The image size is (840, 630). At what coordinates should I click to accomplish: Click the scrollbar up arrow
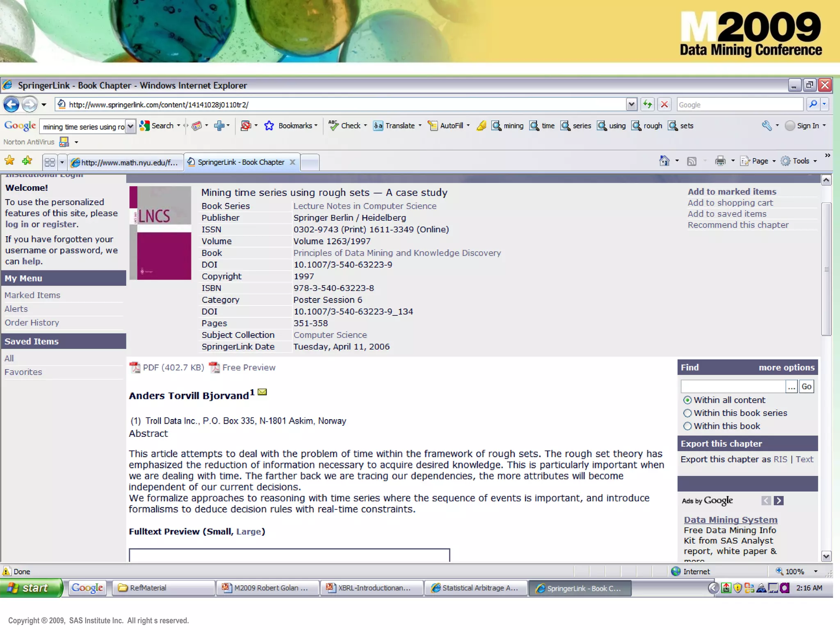(826, 180)
